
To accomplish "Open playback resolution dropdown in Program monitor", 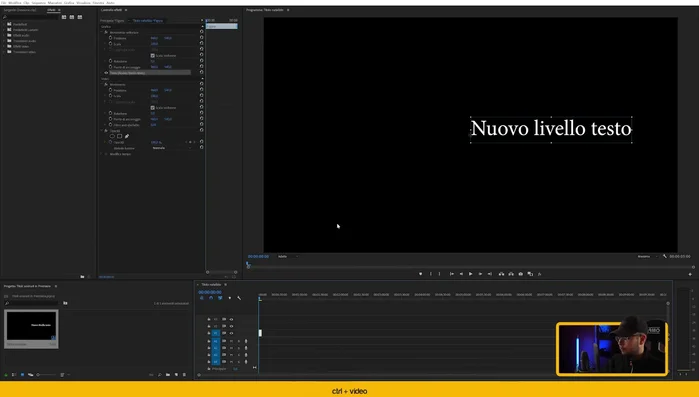I will pos(647,256).
